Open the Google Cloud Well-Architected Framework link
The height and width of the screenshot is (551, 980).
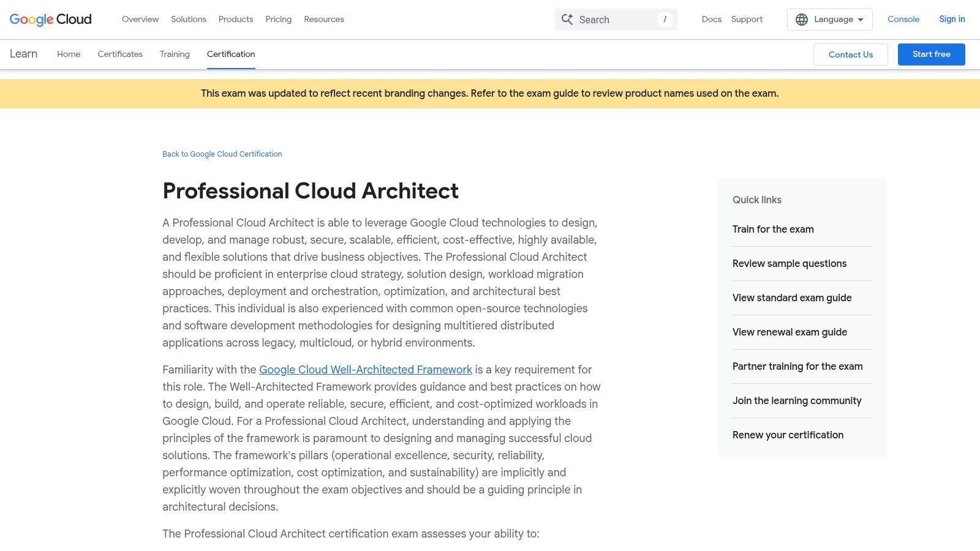pos(366,370)
